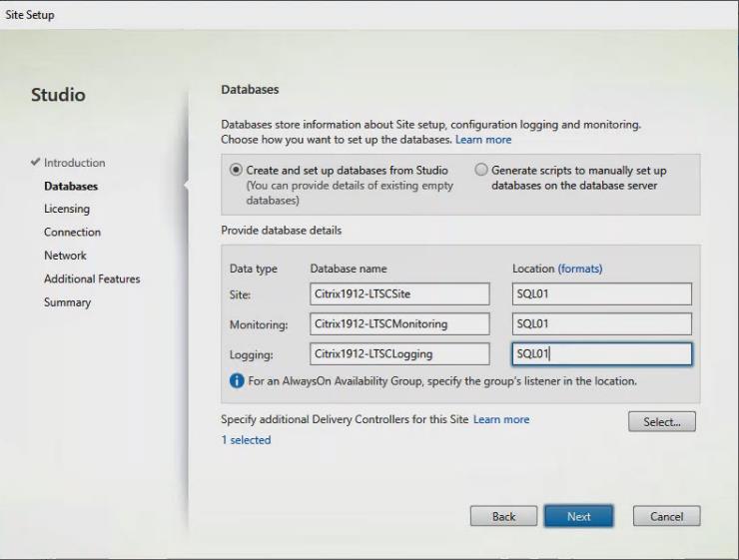The width and height of the screenshot is (739, 560).
Task: Focus the Logging location field
Action: click(x=602, y=353)
